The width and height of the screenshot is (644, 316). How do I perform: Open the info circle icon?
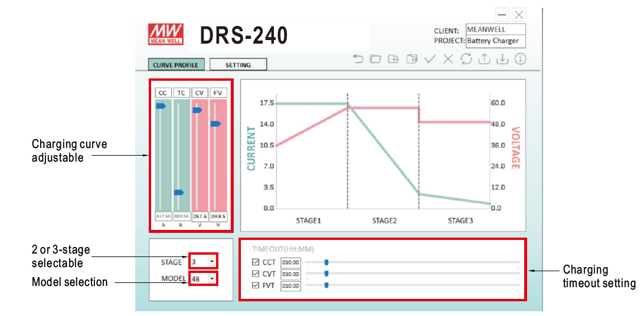(521, 59)
